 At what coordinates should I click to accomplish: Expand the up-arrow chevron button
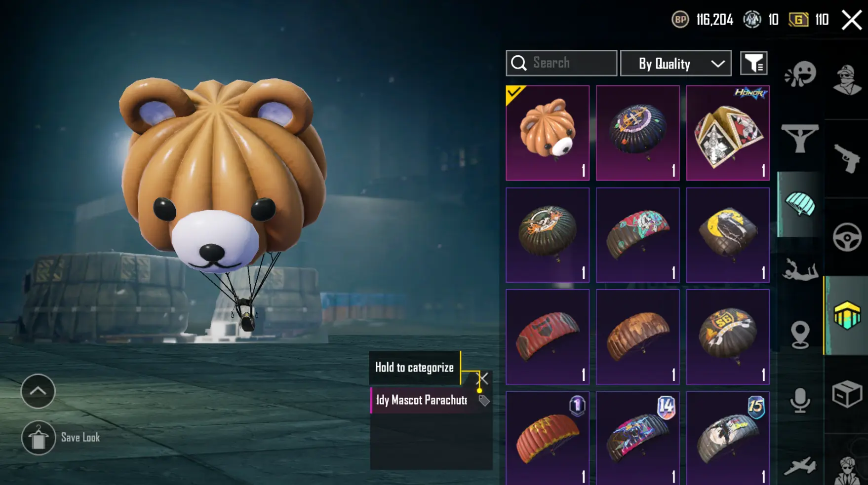38,391
